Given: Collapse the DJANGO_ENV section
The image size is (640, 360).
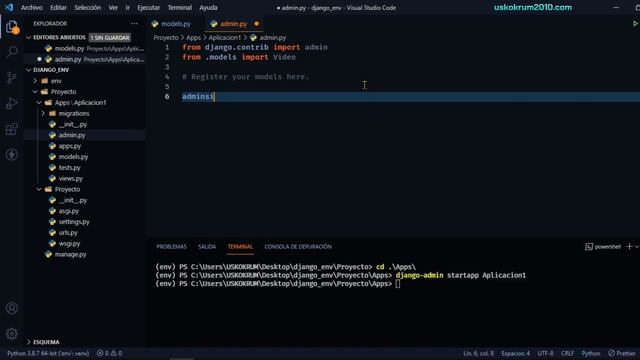Looking at the screenshot, I should click(51, 70).
